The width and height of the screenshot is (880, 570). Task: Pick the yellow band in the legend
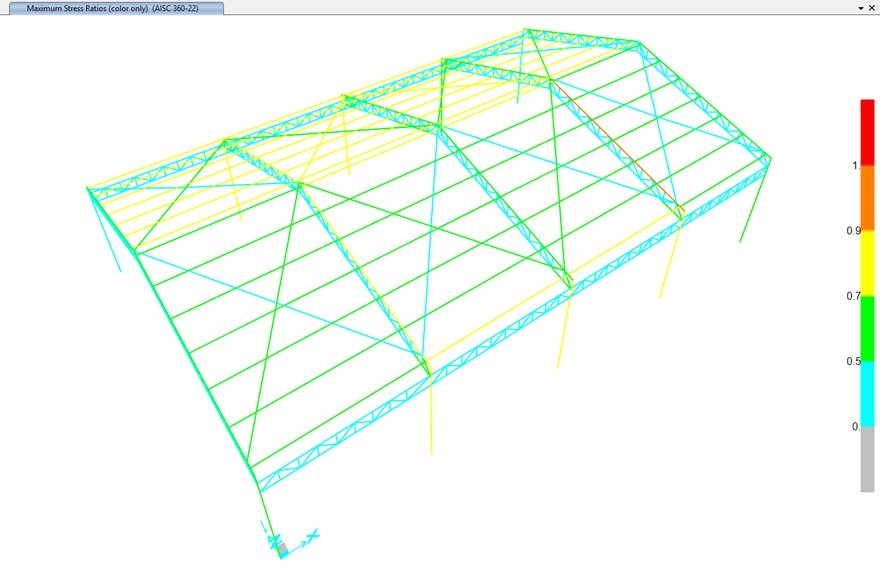(x=867, y=263)
